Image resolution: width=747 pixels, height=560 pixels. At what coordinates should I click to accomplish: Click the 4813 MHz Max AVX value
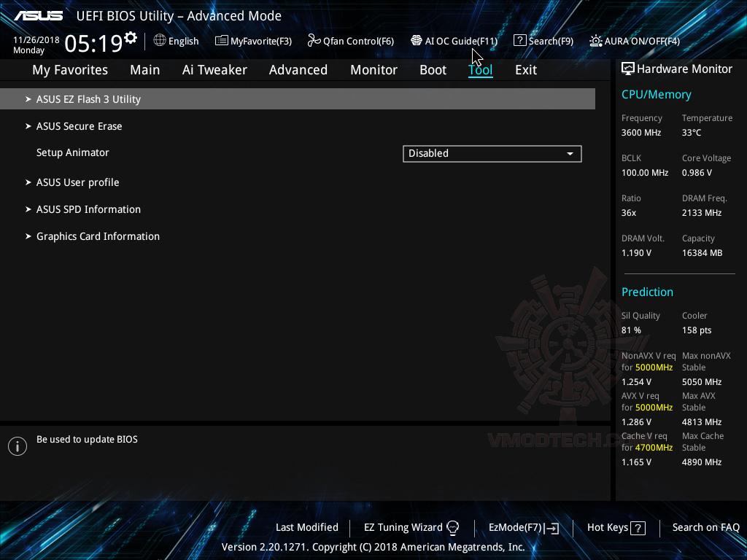(702, 422)
